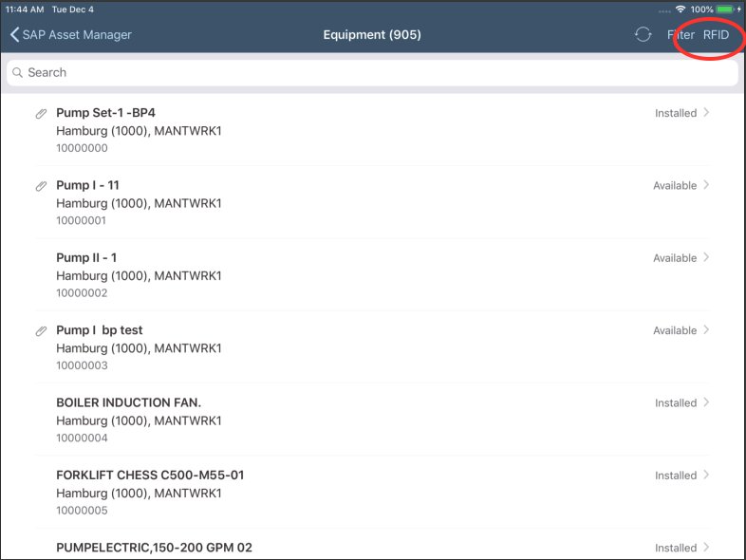Click equipment number 10000003
The image size is (746, 560).
tap(82, 365)
